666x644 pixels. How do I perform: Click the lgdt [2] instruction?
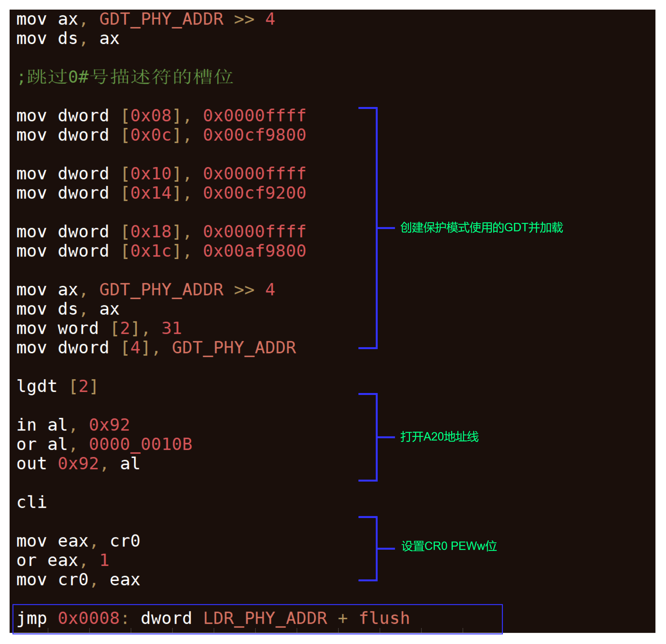pos(57,386)
